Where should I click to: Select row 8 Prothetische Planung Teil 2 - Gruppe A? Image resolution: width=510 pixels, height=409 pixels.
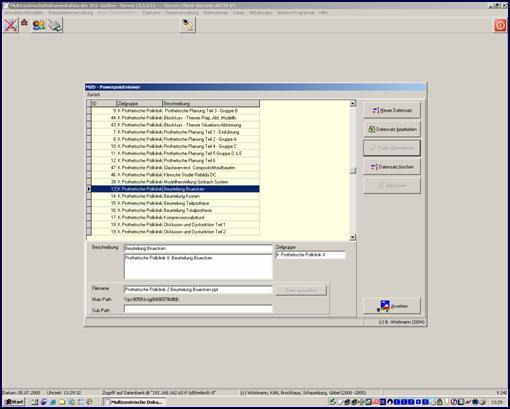[175, 139]
